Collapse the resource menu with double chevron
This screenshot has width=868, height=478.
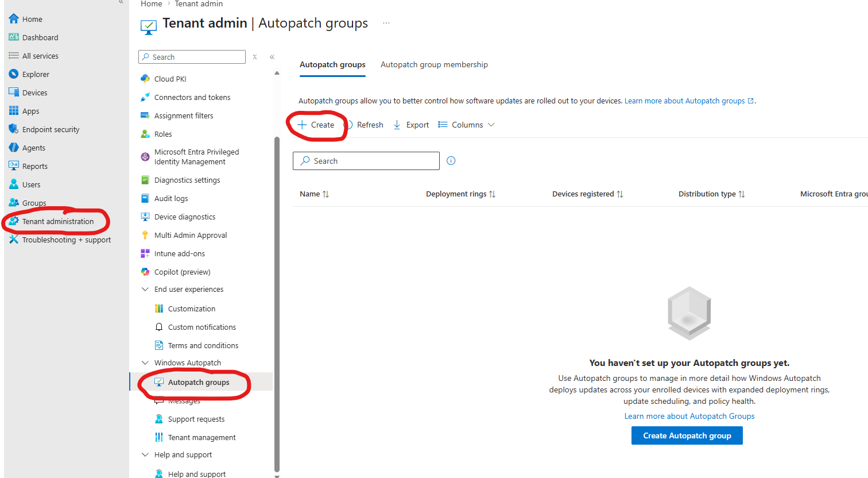(272, 57)
